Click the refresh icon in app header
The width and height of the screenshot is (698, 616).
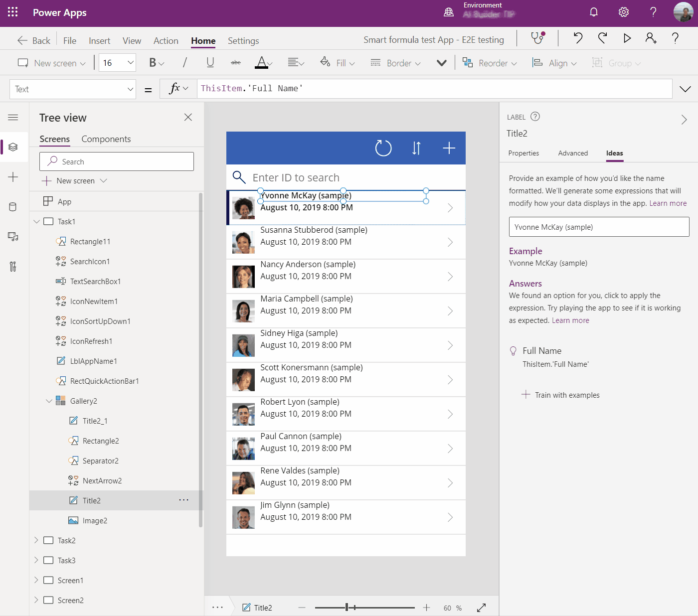(x=383, y=148)
